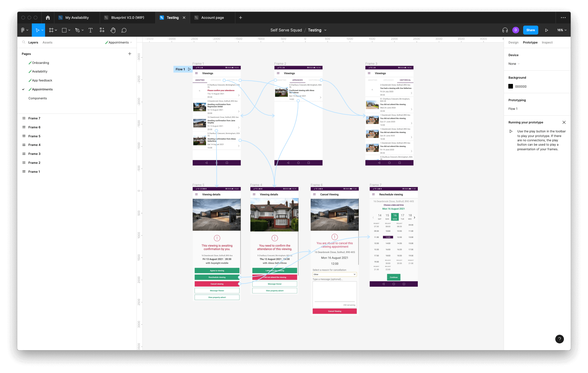Screen dimensions: 588x373
Task: Switch to the Design tab
Action: [513, 43]
